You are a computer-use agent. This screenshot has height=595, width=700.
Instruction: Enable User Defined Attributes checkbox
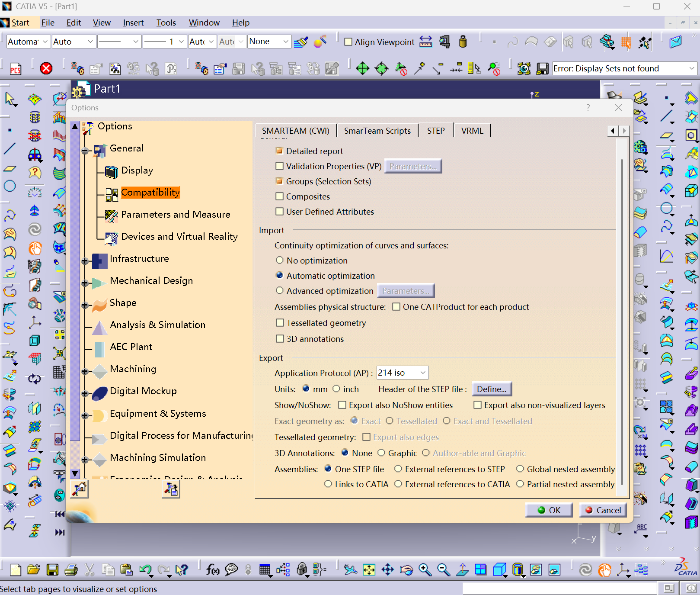(279, 211)
